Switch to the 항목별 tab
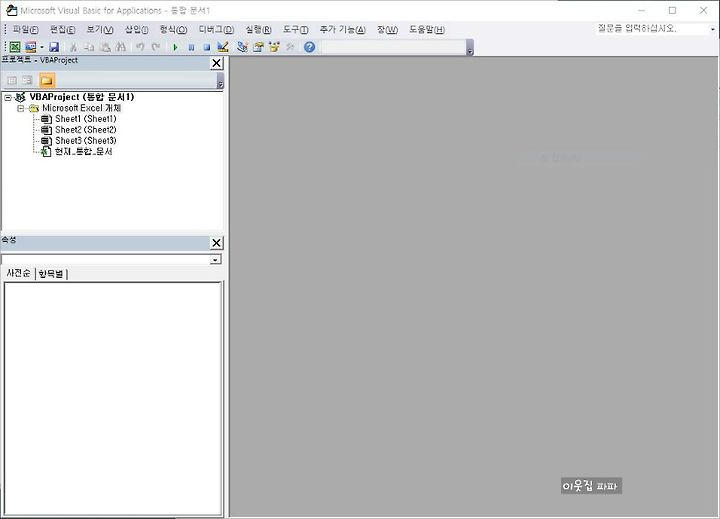 pos(51,274)
